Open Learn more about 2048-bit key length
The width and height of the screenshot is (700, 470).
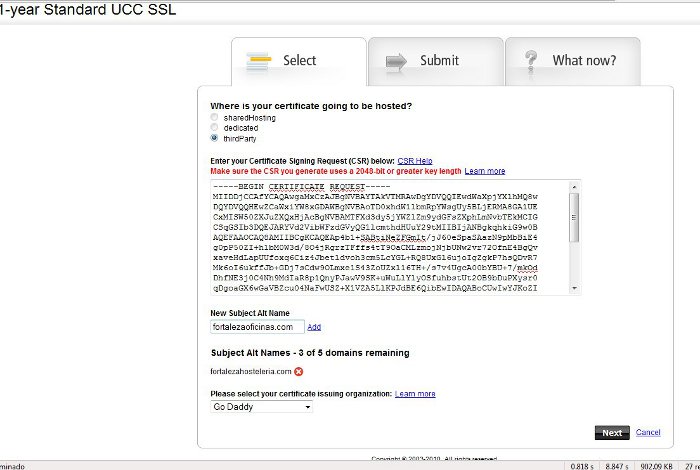click(485, 171)
